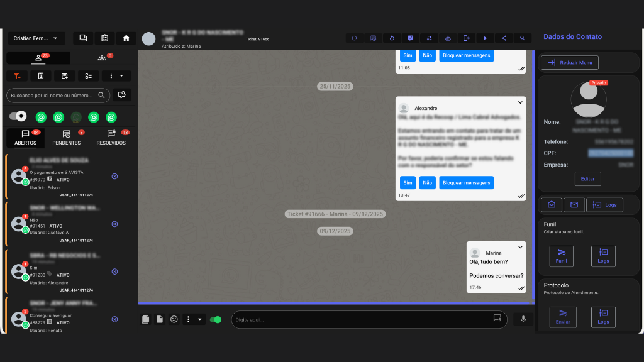This screenshot has height=362, width=644.
Task: Expand the Marina message options chevron
Action: 519,247
